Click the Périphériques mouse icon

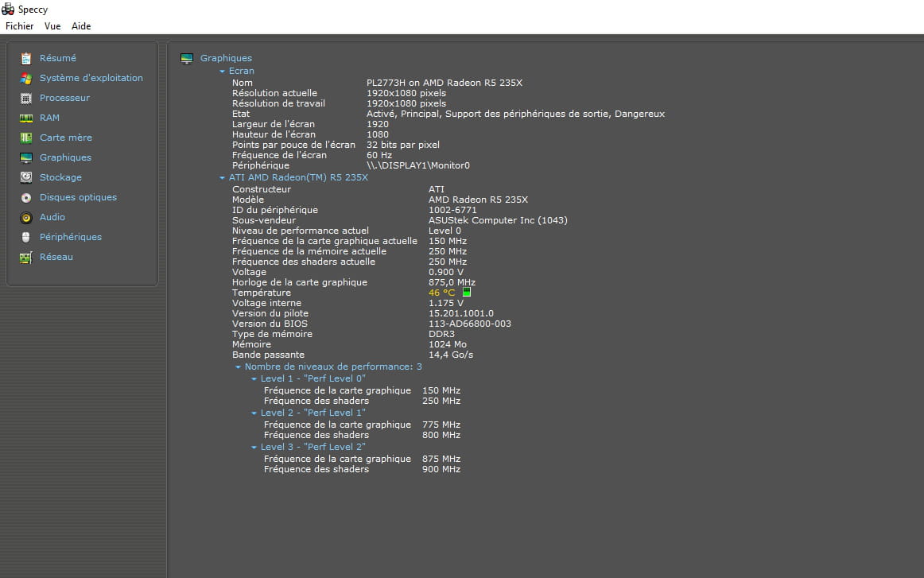click(x=26, y=238)
